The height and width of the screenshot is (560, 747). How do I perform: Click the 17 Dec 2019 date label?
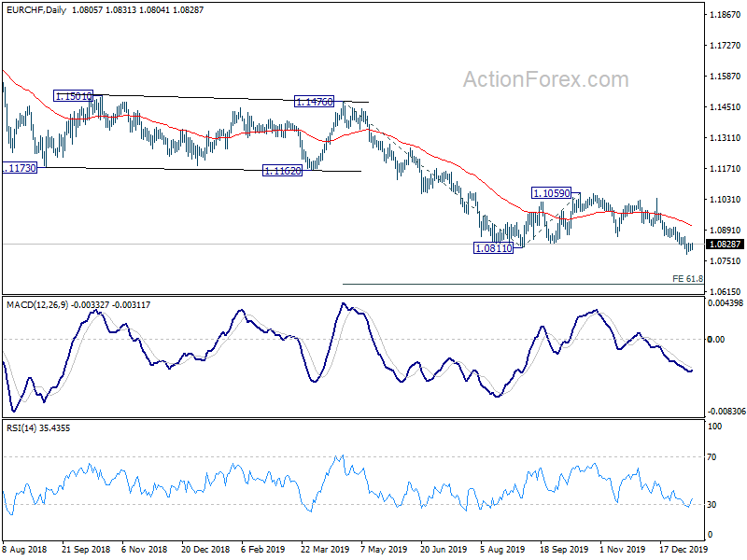click(684, 549)
